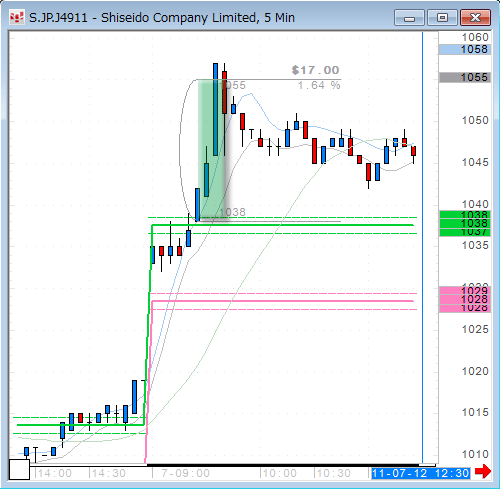Select the highlighted 11-07-12 12:30 date field
This screenshot has width=500, height=489.
coord(421,473)
